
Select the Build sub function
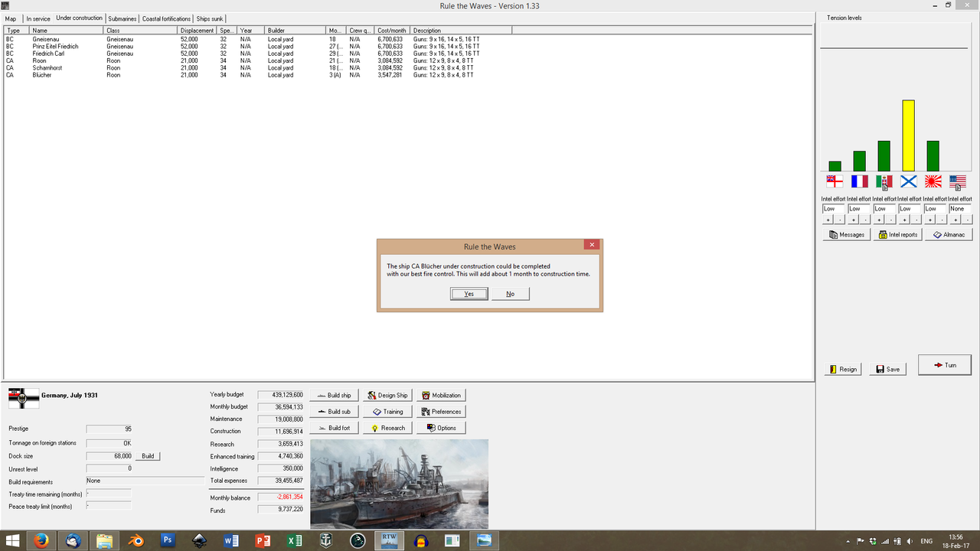click(x=334, y=411)
